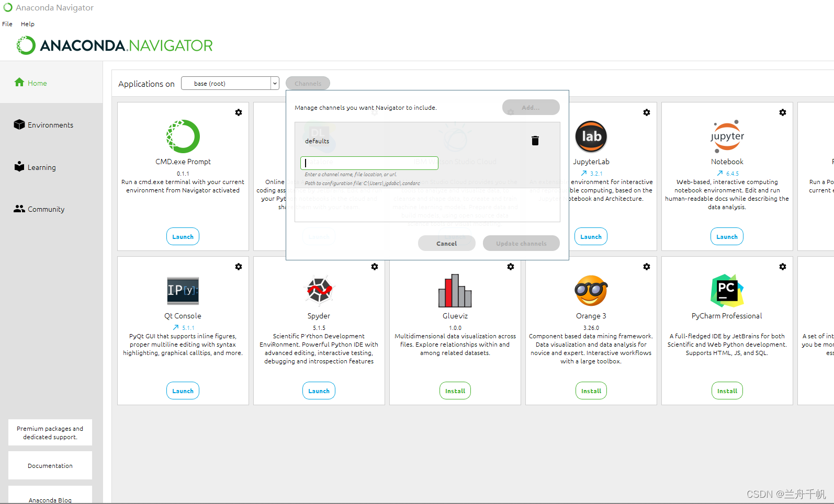Click the CMD.exe Prompt green ring icon
The image size is (834, 504).
coord(183,136)
